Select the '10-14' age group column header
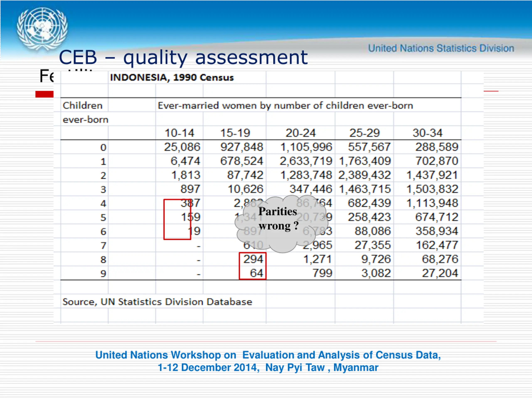532x399 pixels. [x=179, y=133]
